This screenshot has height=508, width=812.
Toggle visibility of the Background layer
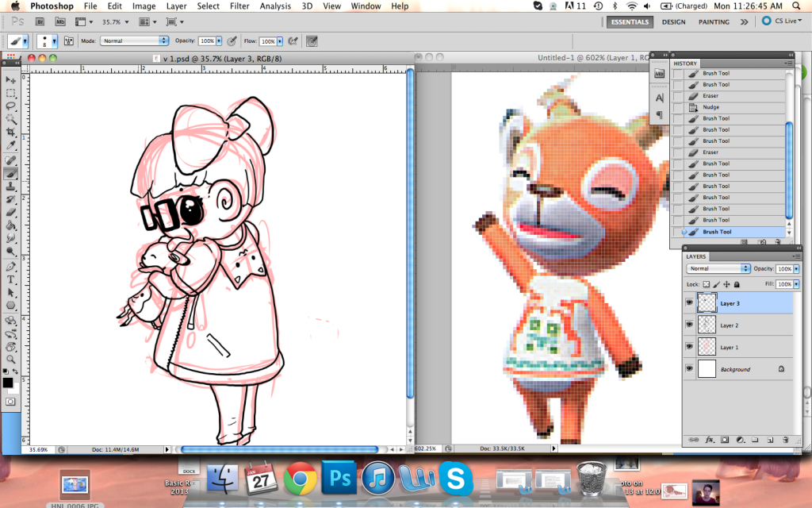[x=689, y=369]
